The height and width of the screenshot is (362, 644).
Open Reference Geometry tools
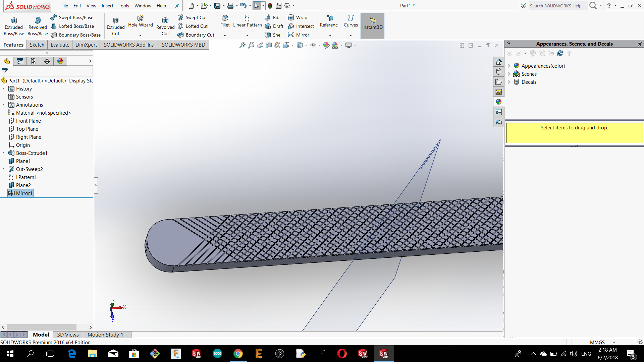[x=330, y=21]
